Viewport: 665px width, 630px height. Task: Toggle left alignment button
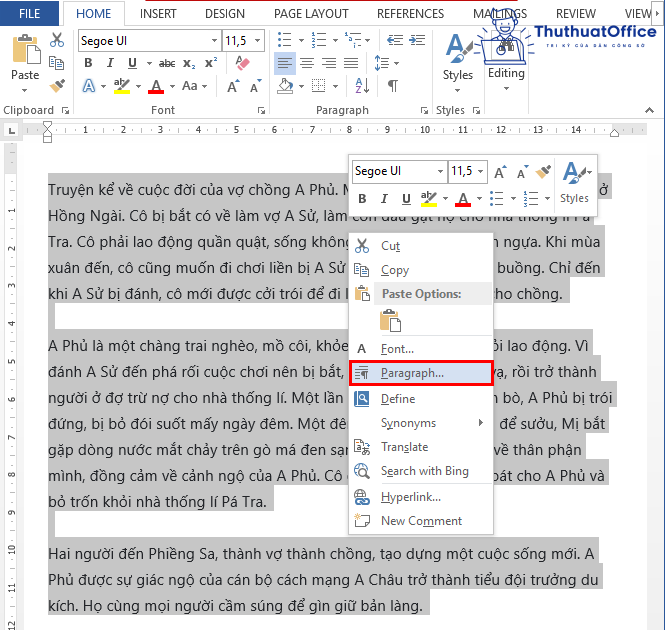pyautogui.click(x=285, y=63)
